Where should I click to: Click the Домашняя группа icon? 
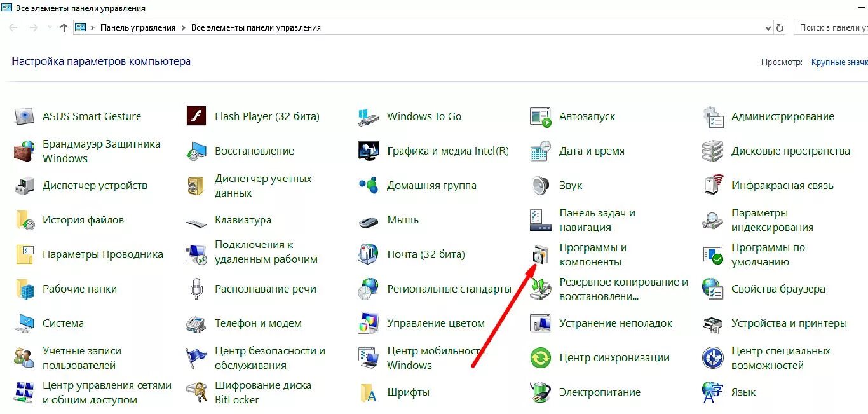[369, 185]
